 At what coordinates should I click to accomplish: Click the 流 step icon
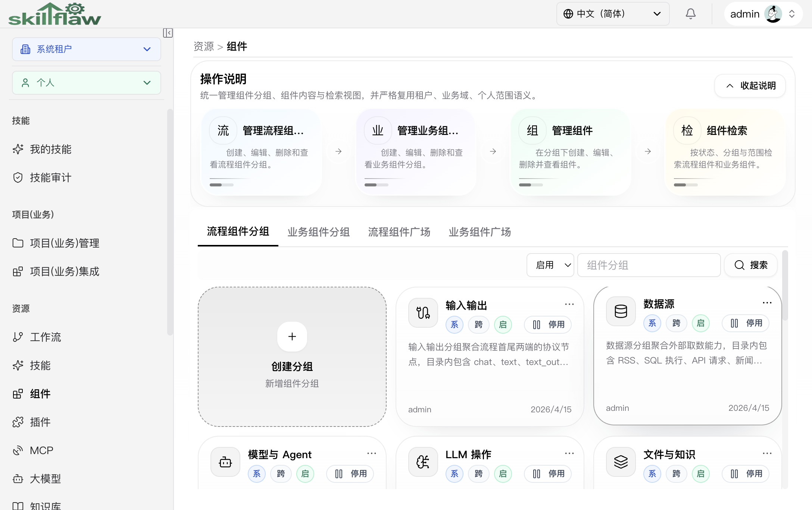coord(223,130)
